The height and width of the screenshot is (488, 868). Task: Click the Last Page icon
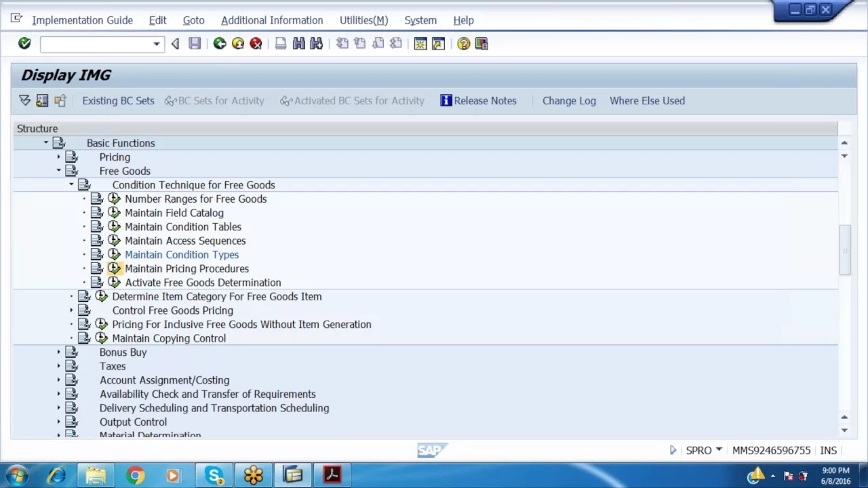coord(395,43)
